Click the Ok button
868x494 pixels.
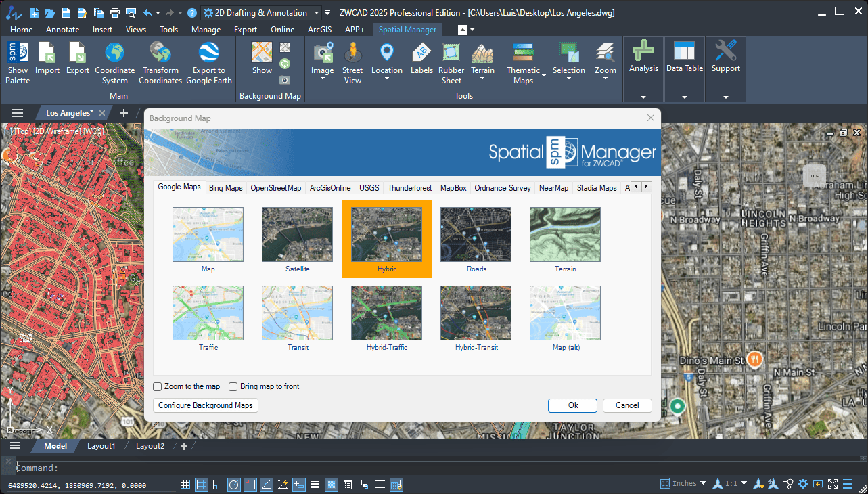[x=573, y=405]
